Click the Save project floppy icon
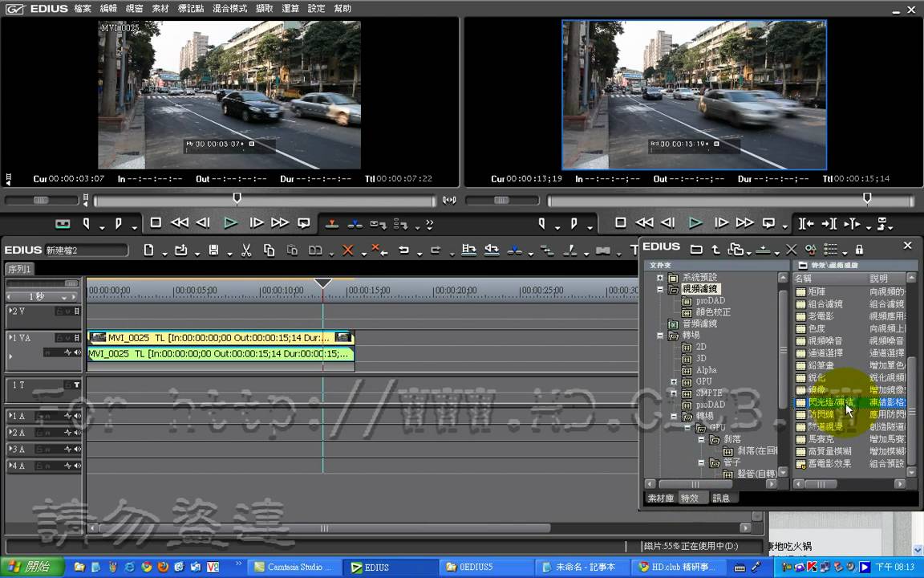 pyautogui.click(x=214, y=250)
